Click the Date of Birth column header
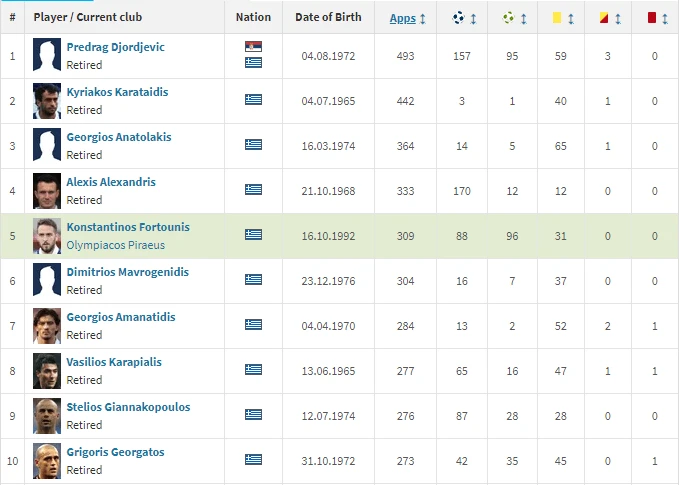The width and height of the screenshot is (679, 485). point(328,17)
